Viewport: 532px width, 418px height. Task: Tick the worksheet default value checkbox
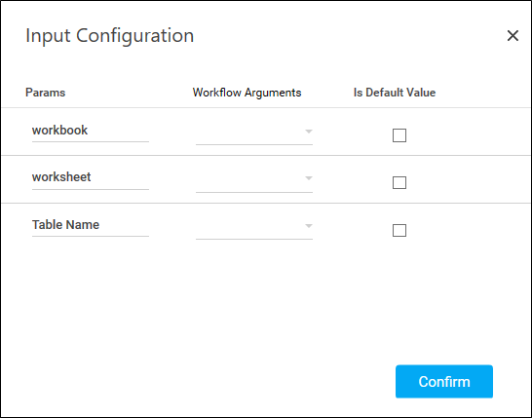click(x=399, y=182)
